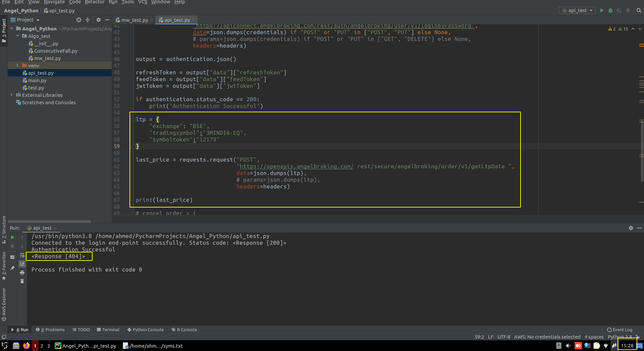Click AWS: No credentials selected
Viewport: 644px width, 351px height.
[x=547, y=337]
